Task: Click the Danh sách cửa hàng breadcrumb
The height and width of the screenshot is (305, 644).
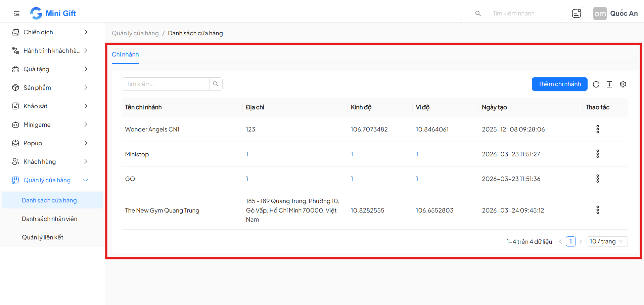Action: (195, 33)
